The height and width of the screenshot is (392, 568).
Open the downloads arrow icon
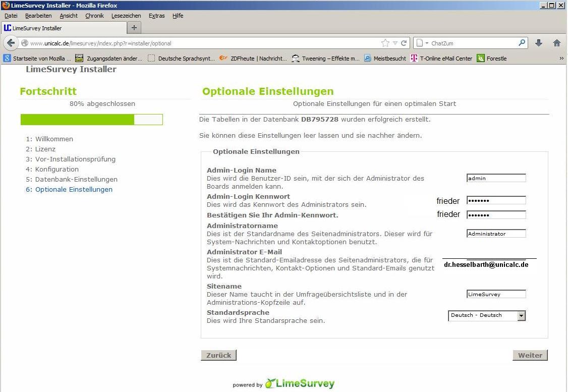[539, 43]
